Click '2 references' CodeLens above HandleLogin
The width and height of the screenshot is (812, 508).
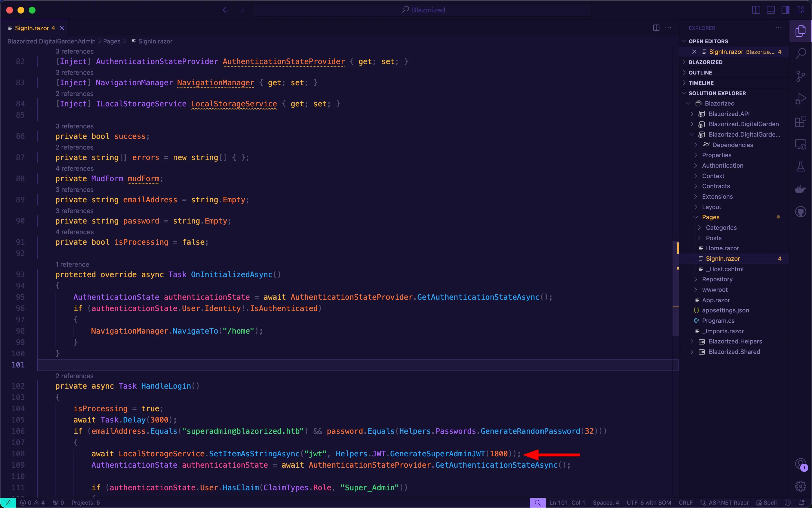pos(74,376)
